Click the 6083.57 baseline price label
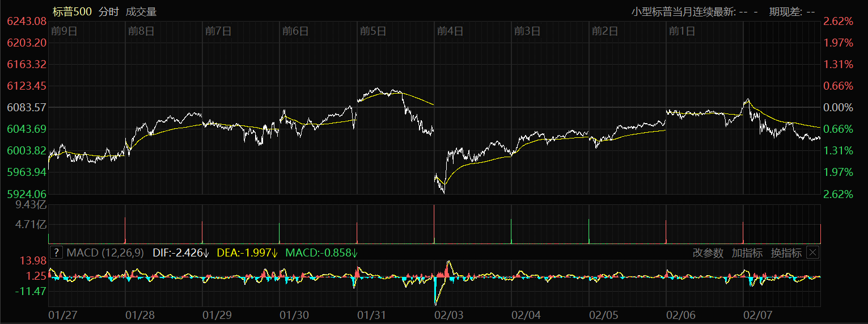 tap(26, 107)
